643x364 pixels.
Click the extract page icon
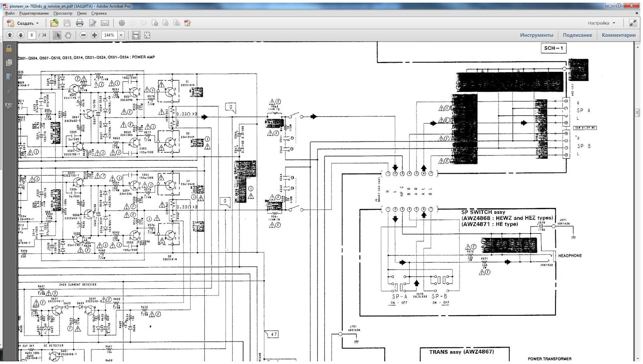click(x=176, y=23)
